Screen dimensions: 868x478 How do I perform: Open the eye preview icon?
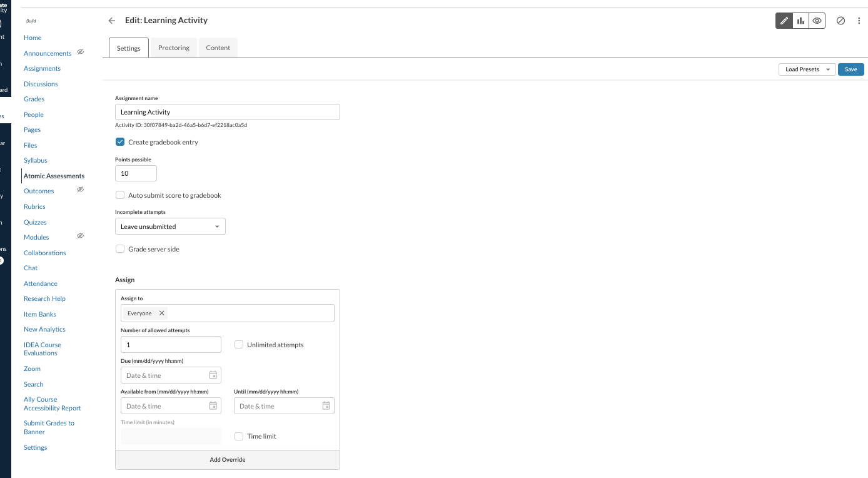pos(817,20)
